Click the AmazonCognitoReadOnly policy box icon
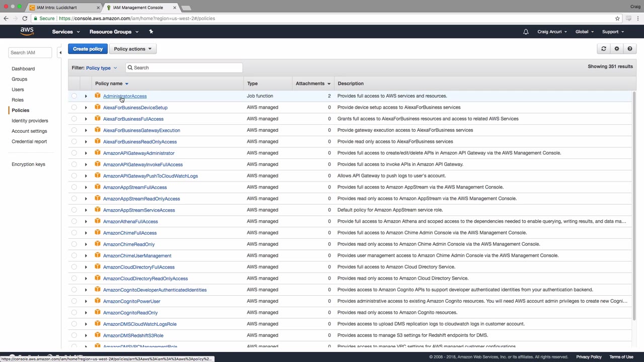644x362 pixels. tap(98, 312)
